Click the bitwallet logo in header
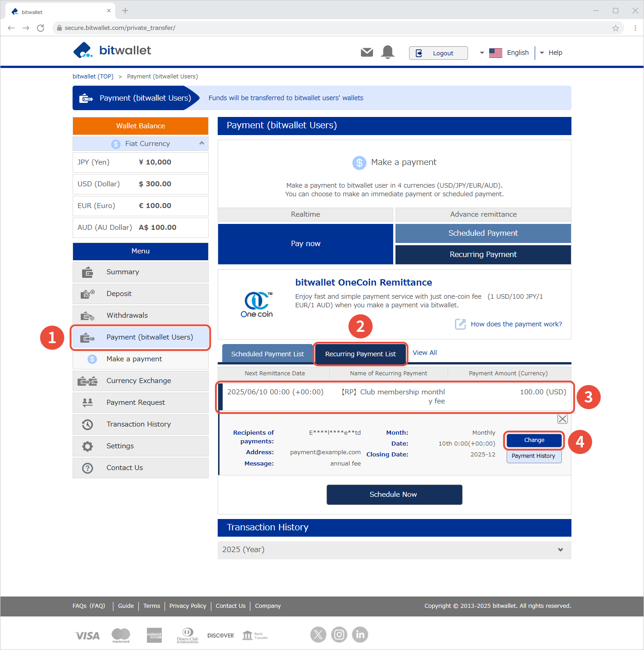Image resolution: width=644 pixels, height=650 pixels. point(112,50)
